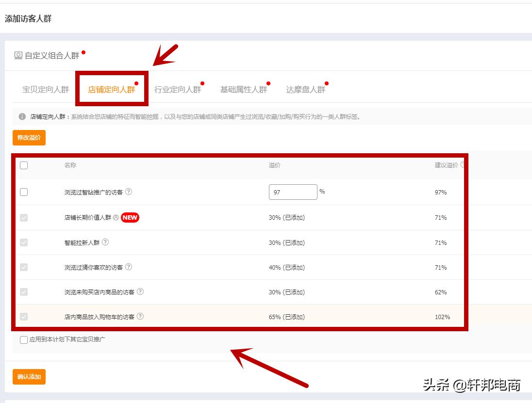
Task: Click the 名称 column header
Action: [70, 165]
